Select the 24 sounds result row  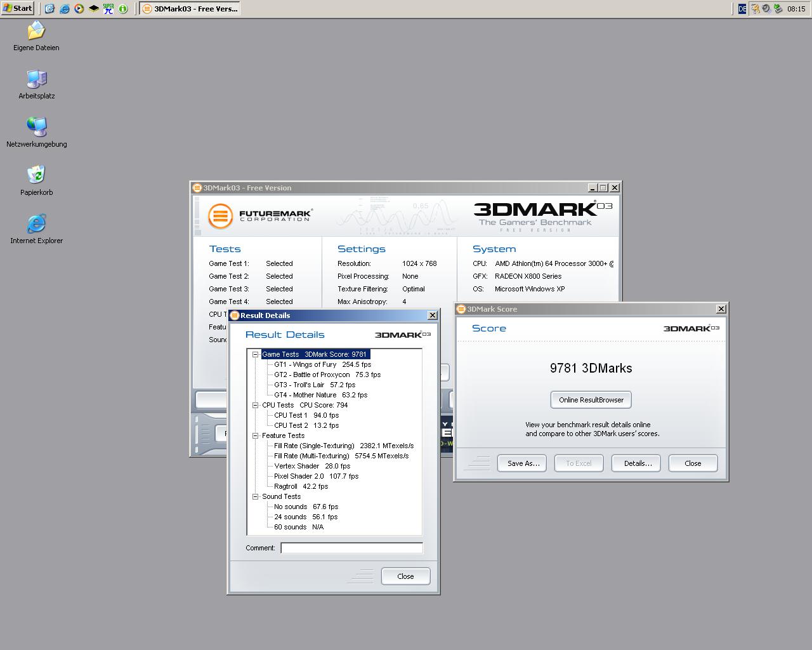coord(306,517)
